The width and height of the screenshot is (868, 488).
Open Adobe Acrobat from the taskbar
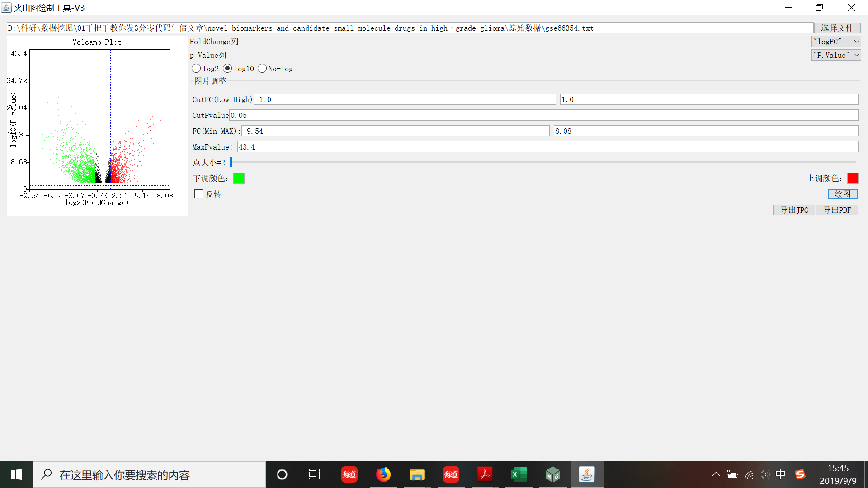pos(485,474)
